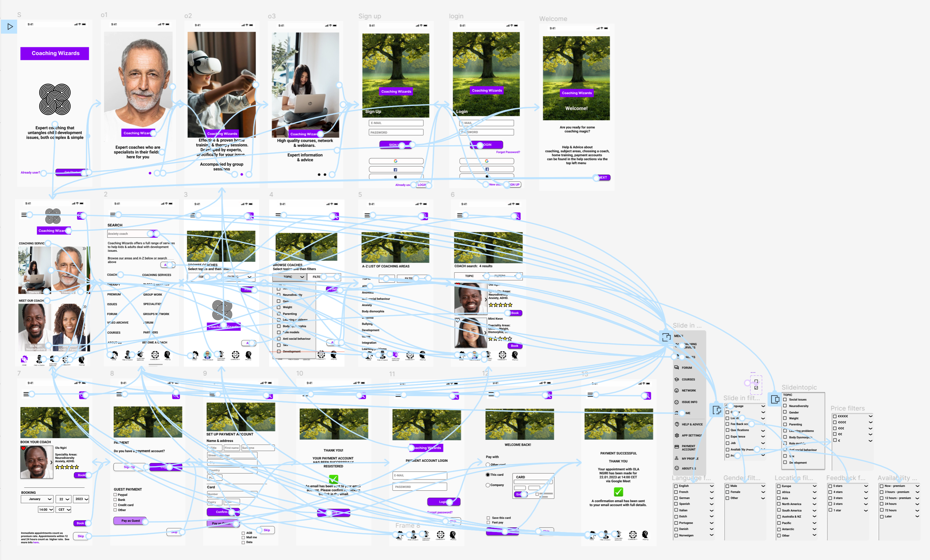
Task: Select HELP & ADVICE in slide-in menu
Action: (692, 424)
